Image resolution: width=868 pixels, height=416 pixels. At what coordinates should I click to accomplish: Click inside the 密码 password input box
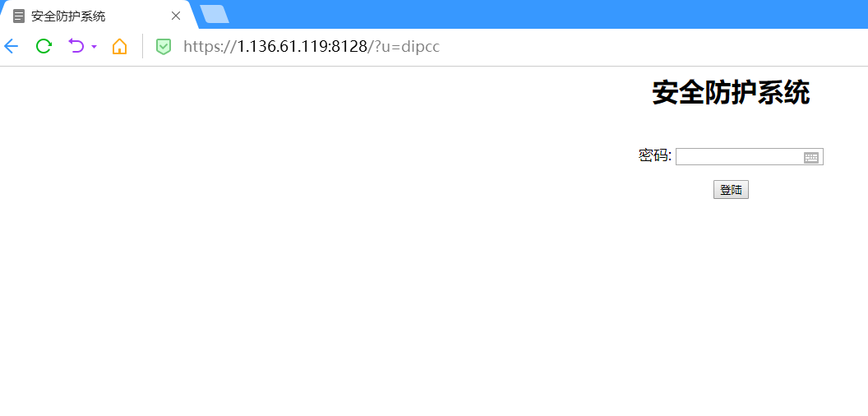750,157
